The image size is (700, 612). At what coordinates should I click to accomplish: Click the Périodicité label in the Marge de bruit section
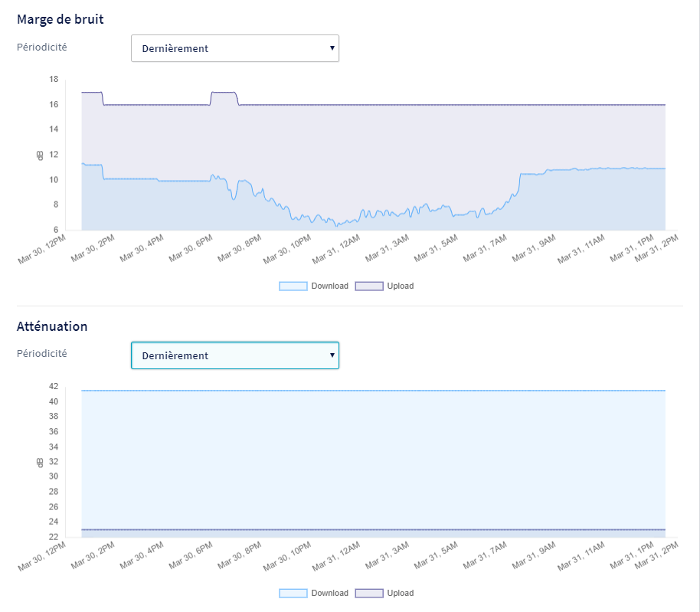pos(42,47)
